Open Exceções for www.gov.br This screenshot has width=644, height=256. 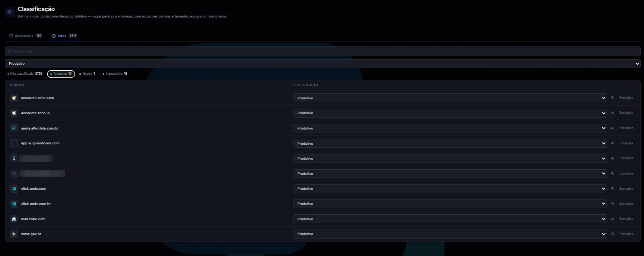(626, 234)
